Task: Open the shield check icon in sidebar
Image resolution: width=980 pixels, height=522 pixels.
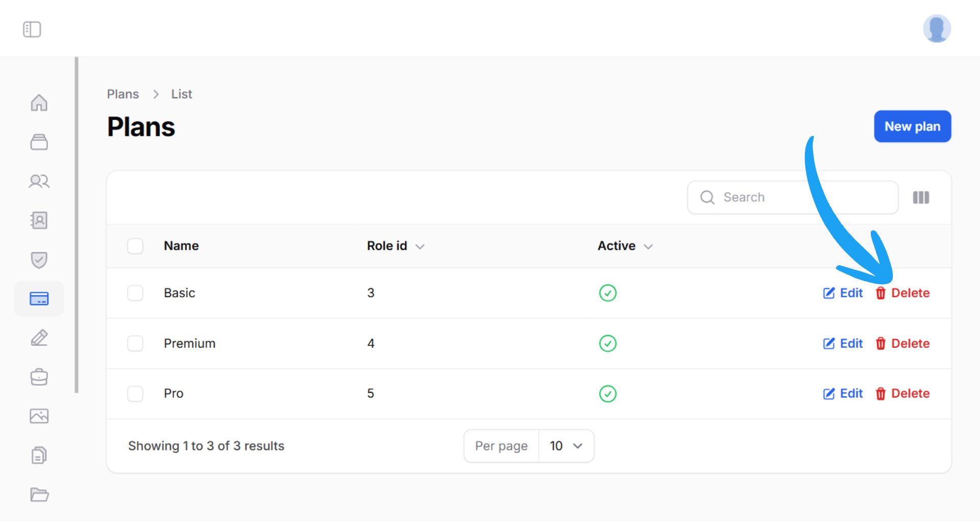Action: click(39, 259)
